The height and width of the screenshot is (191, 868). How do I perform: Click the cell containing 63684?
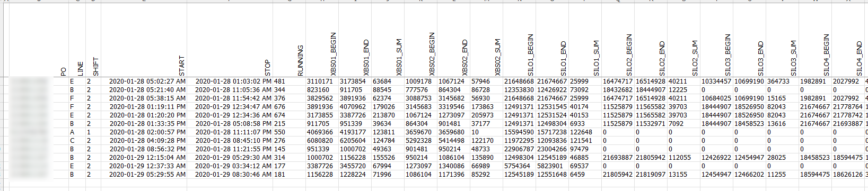click(x=388, y=81)
